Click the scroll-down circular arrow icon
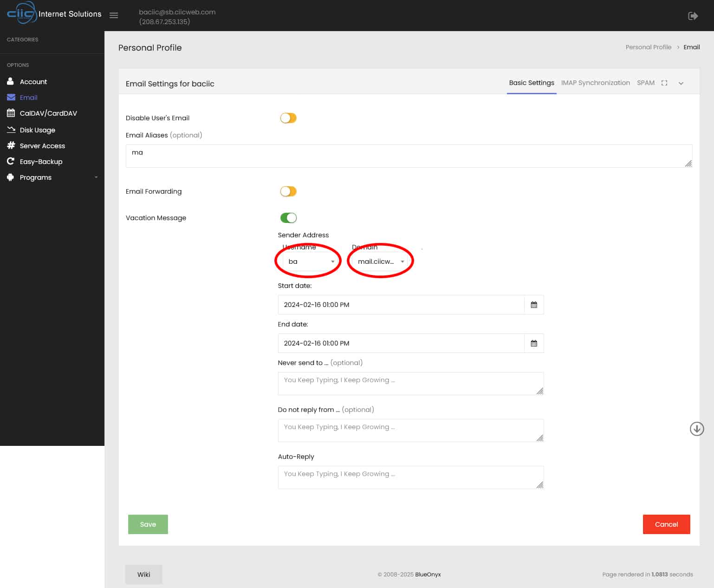 pos(697,429)
